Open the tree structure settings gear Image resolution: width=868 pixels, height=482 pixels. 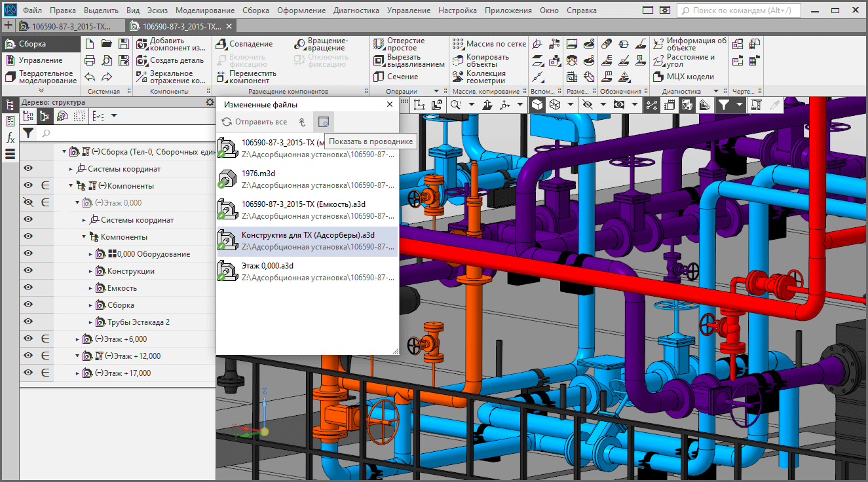(x=210, y=102)
